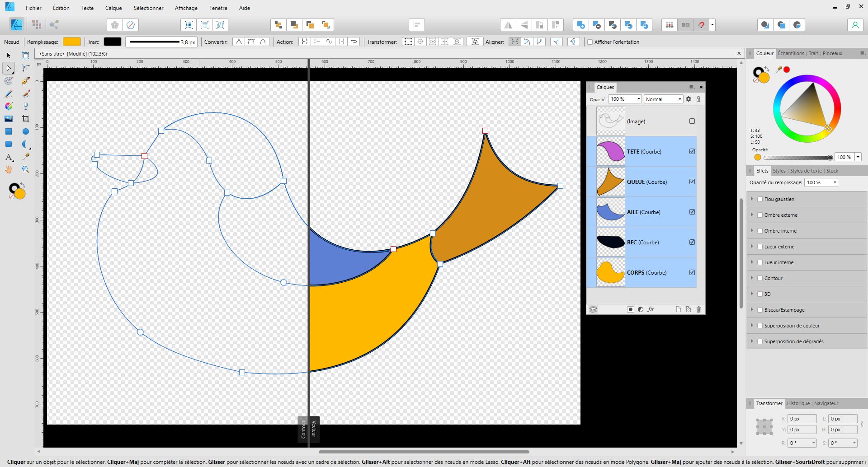
Task: Select the Crescent shape tool
Action: 26,144
